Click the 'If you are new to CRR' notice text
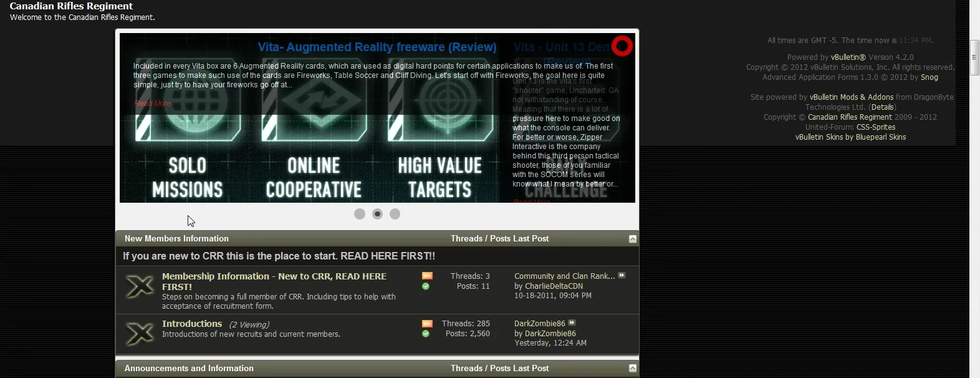The image size is (980, 378). click(279, 256)
